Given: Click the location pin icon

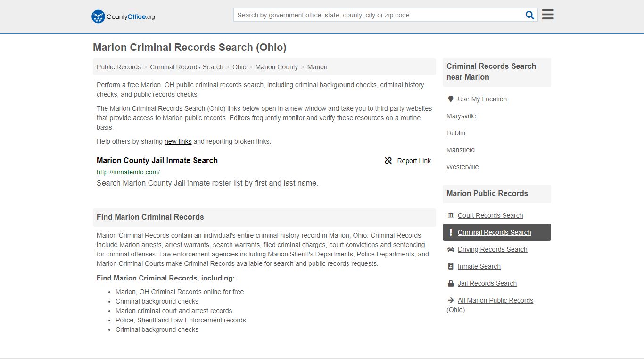Looking at the screenshot, I should tap(451, 99).
